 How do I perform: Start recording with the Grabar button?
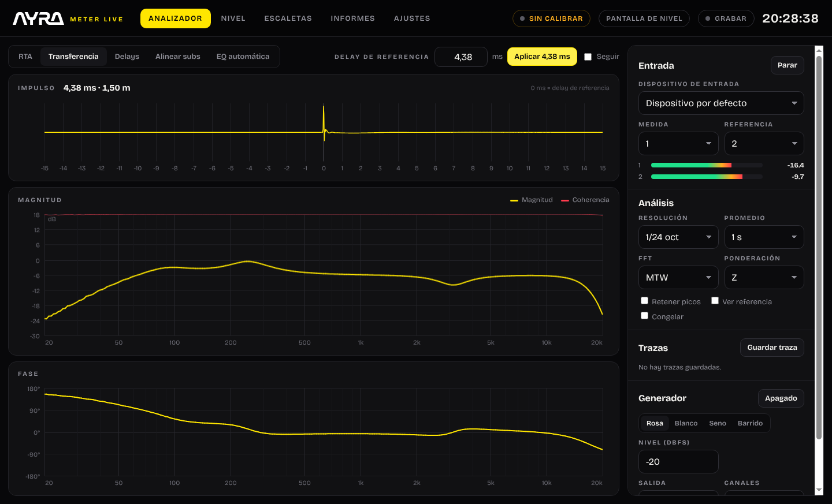(726, 18)
